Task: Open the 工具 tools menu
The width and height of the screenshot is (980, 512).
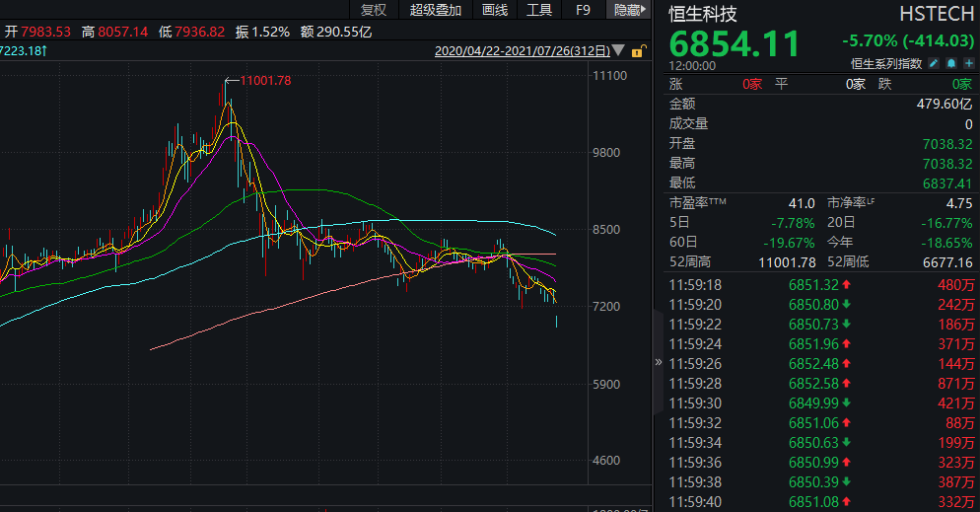Action: pyautogui.click(x=539, y=10)
